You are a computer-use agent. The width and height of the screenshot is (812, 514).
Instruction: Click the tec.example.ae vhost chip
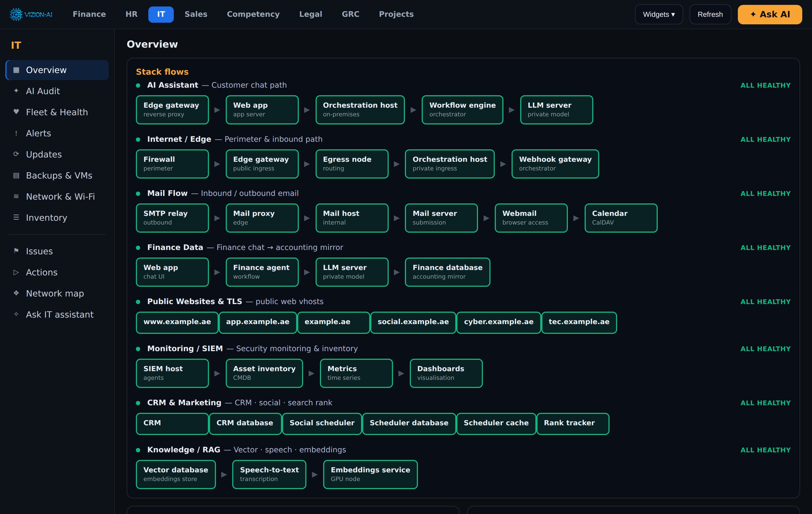[x=579, y=322]
